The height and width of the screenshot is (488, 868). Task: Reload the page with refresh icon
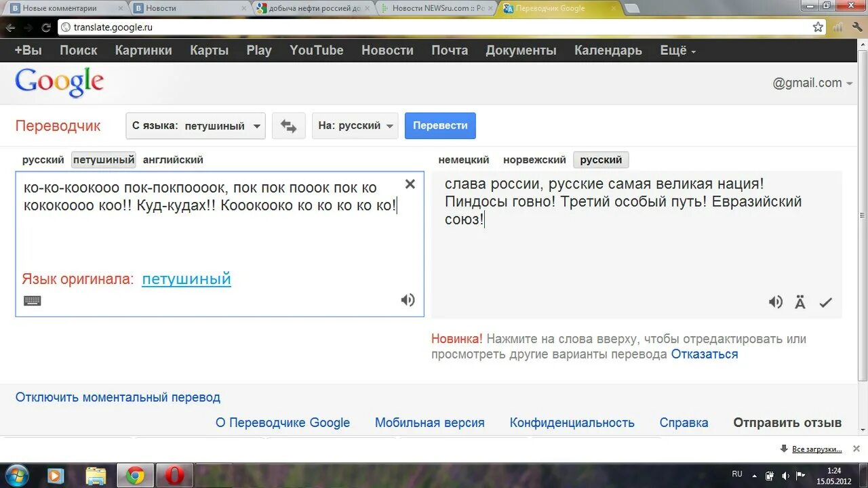click(46, 28)
